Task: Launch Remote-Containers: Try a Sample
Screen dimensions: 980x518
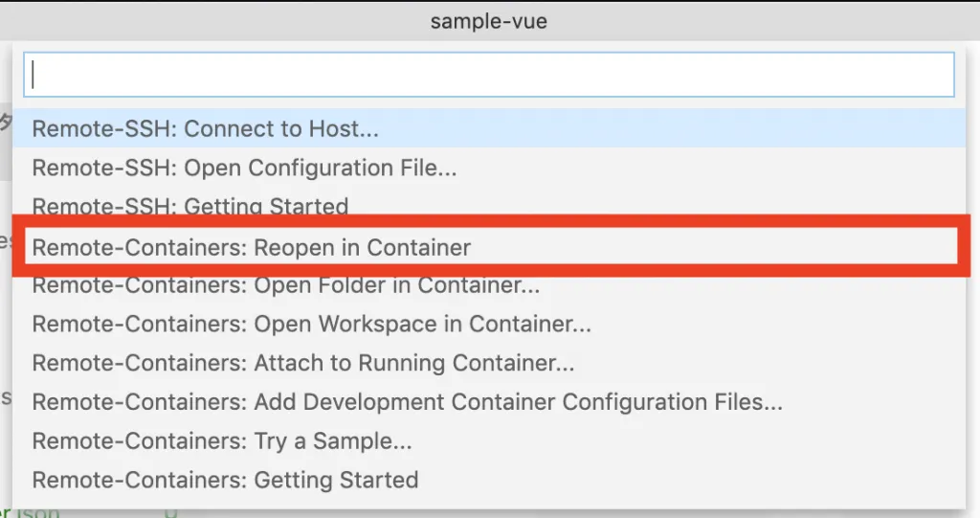Action: pos(221,440)
